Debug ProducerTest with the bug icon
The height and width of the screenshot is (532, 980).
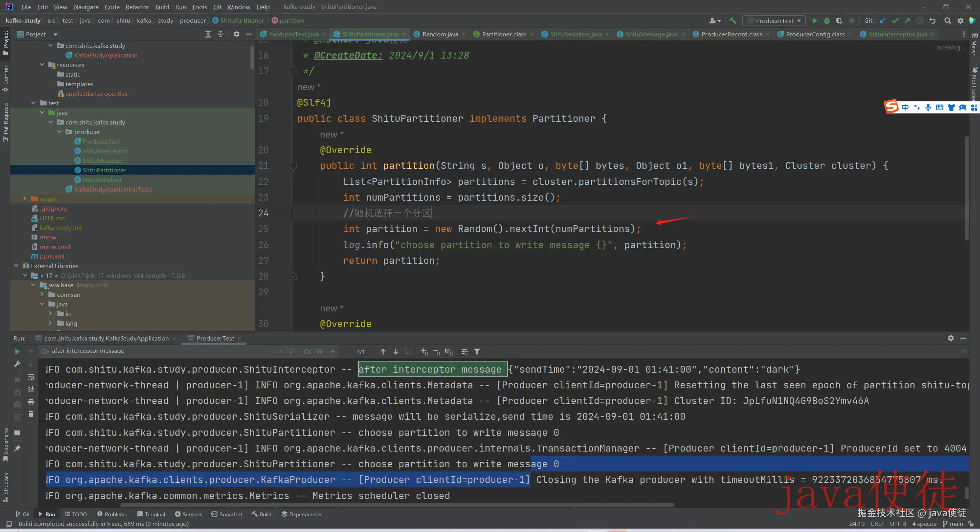[x=827, y=21]
